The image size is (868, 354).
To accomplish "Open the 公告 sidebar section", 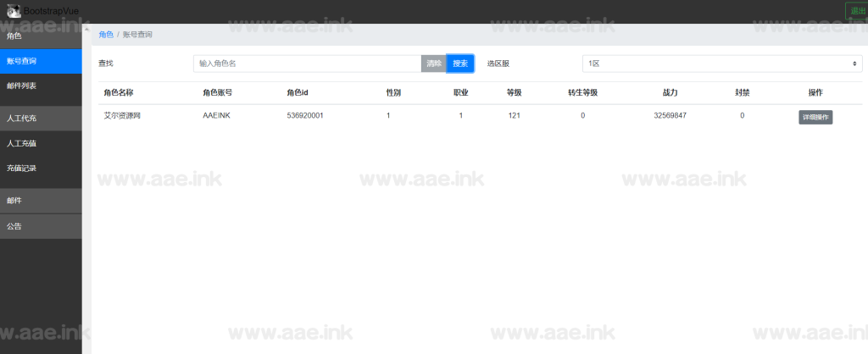I will point(41,226).
